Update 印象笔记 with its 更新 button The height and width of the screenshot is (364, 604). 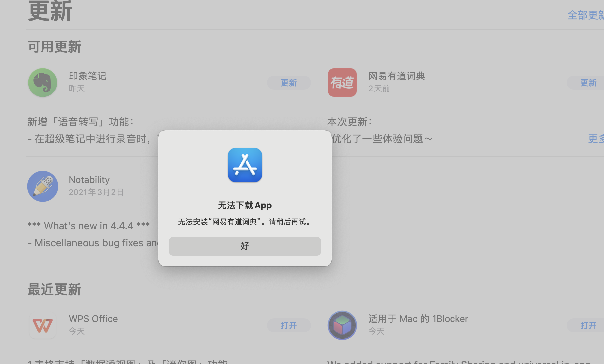point(289,83)
